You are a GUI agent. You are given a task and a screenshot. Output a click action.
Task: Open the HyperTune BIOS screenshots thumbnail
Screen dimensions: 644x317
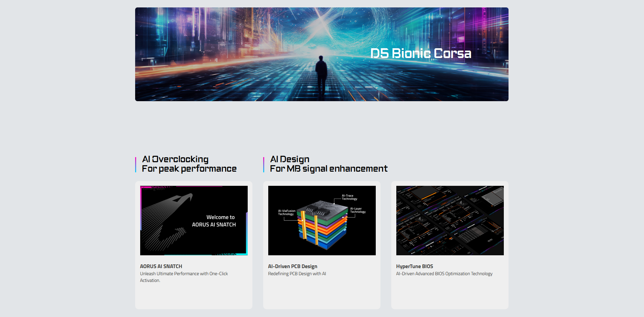(x=450, y=221)
